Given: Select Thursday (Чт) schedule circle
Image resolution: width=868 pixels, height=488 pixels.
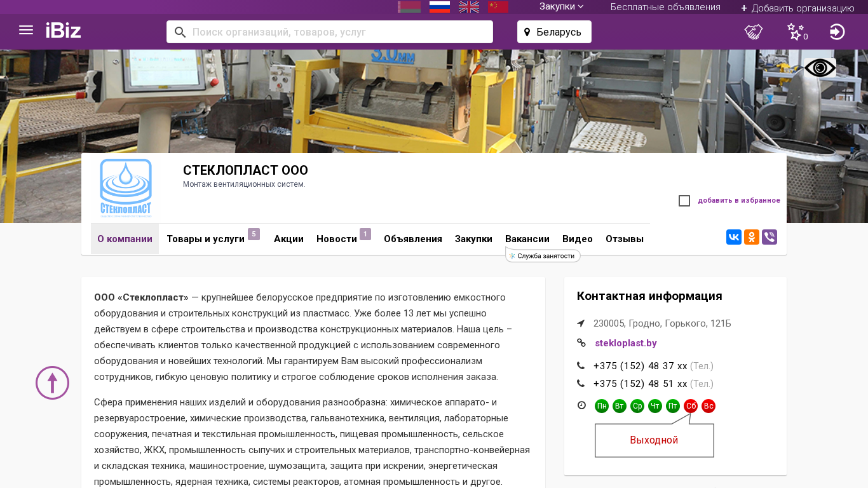Looking at the screenshot, I should click(x=655, y=406).
